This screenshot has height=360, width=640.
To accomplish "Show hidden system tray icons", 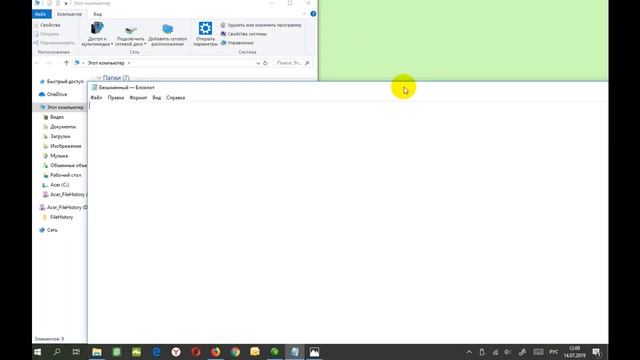I will (469, 352).
